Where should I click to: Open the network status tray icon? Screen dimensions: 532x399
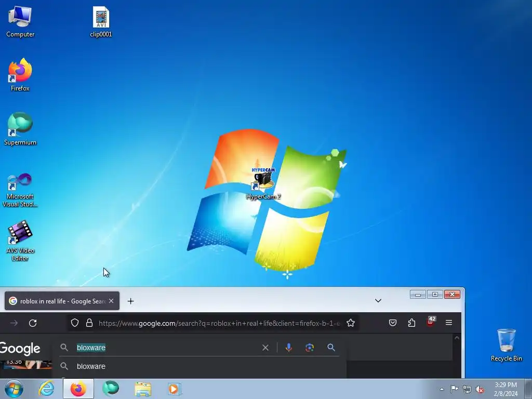tap(467, 390)
